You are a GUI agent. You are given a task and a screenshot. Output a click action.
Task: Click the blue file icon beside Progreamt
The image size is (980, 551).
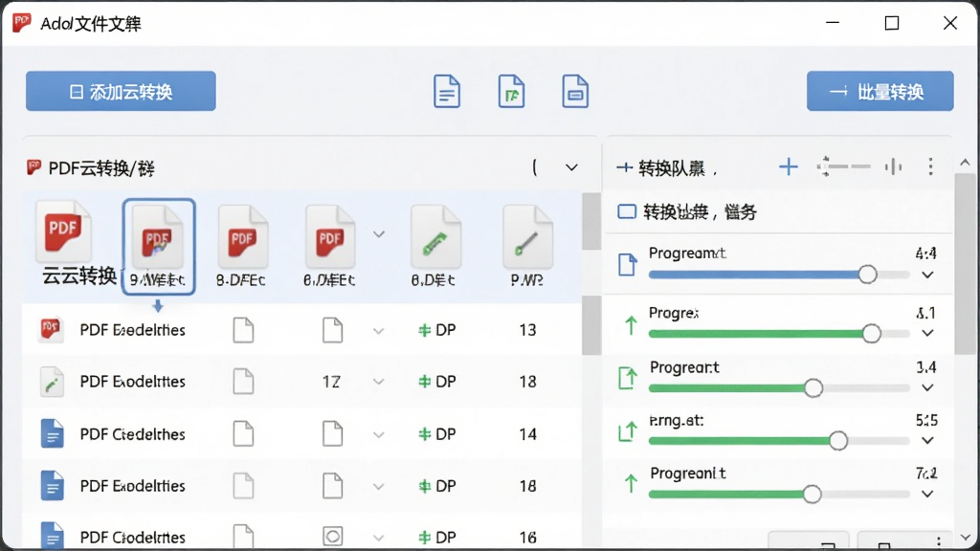coord(627,265)
